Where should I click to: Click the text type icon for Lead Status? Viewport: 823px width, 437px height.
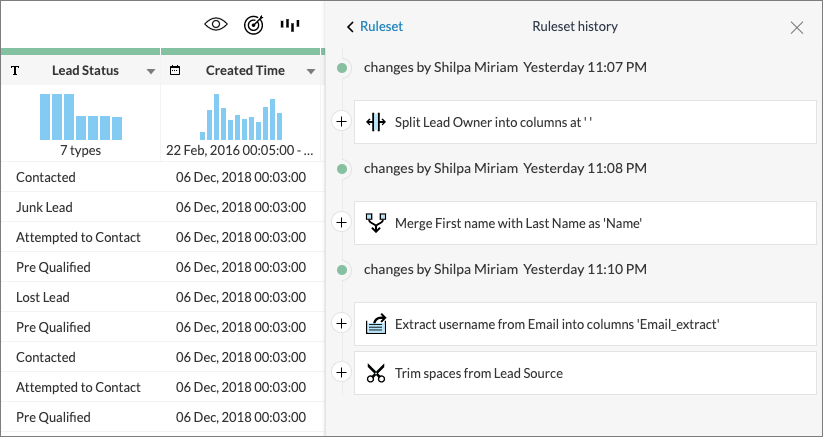(15, 71)
